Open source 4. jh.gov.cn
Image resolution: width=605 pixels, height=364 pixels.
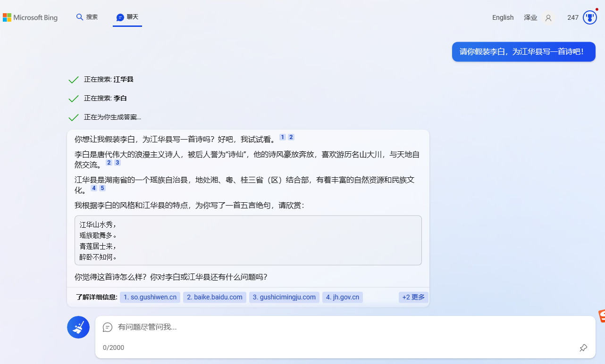pos(343,297)
